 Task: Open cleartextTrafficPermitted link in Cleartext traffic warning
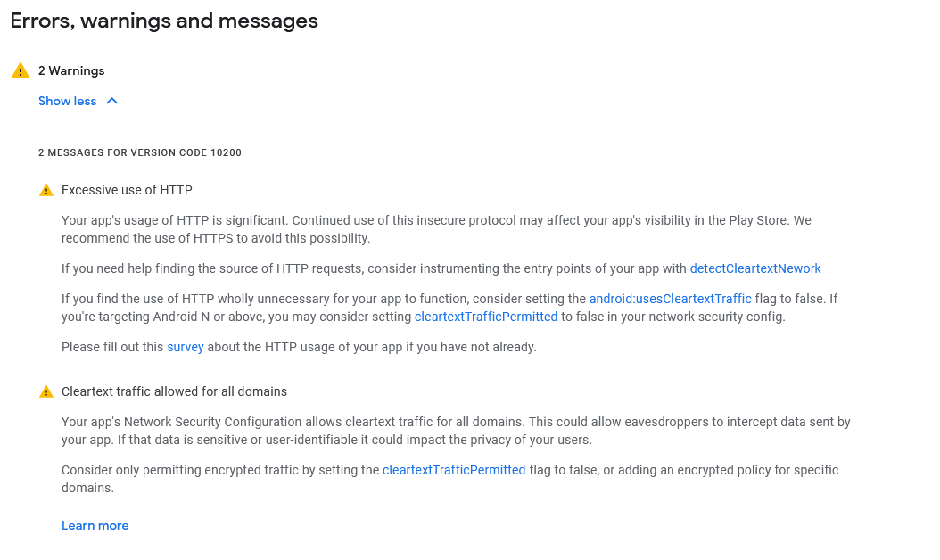(x=454, y=470)
